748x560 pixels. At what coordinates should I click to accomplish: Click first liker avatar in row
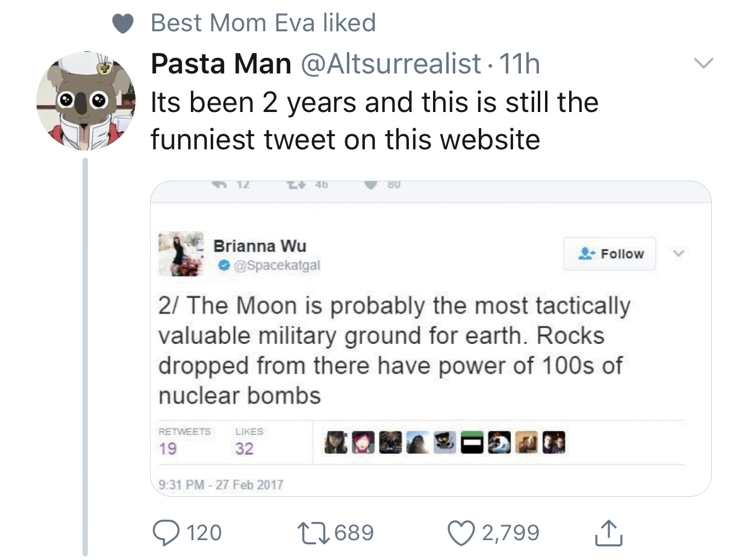335,443
